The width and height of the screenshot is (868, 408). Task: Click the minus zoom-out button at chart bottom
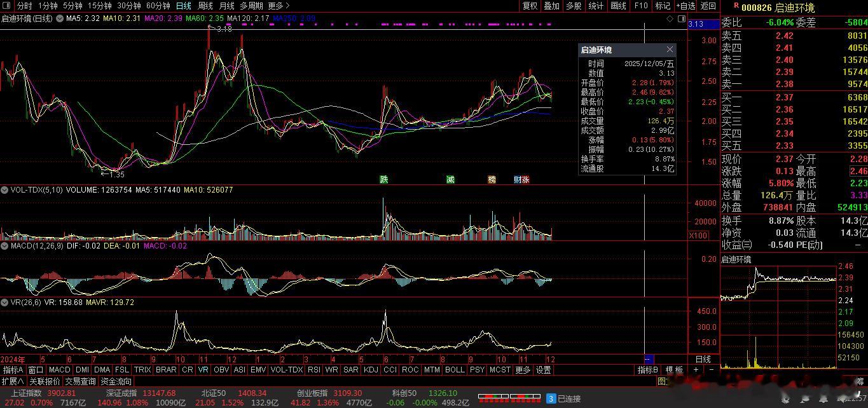click(x=711, y=369)
